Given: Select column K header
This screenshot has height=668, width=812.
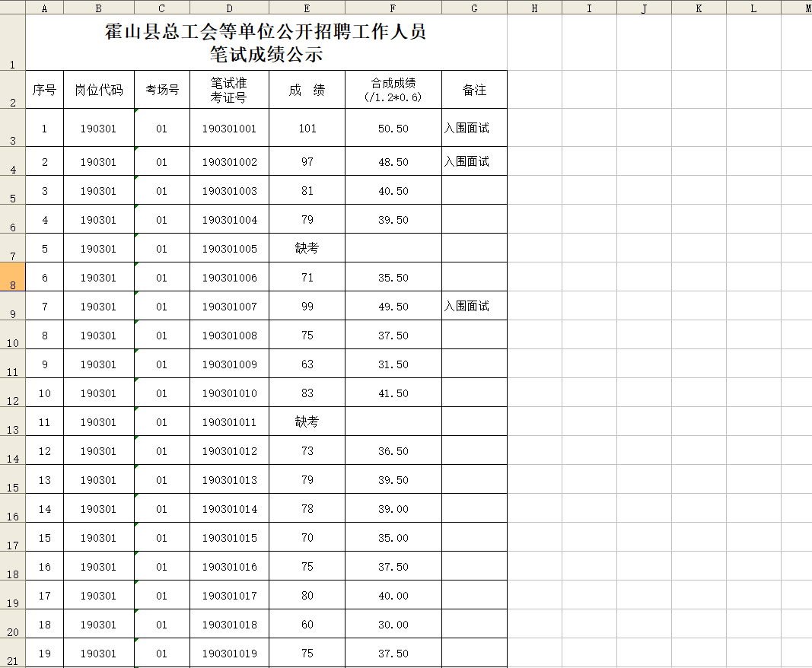Looking at the screenshot, I should point(699,8).
